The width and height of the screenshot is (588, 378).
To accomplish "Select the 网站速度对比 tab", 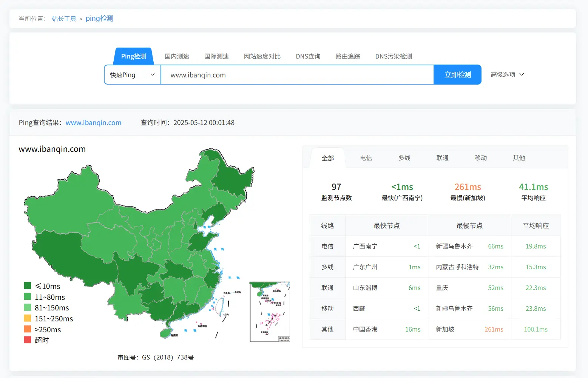I will coord(262,56).
